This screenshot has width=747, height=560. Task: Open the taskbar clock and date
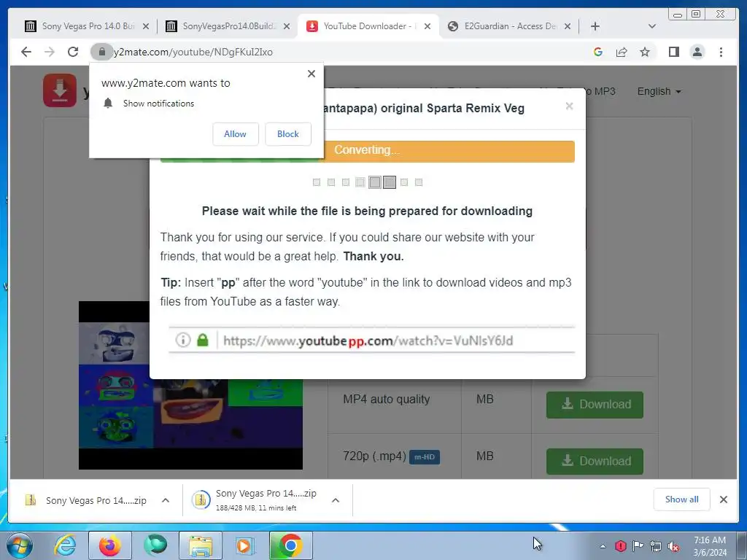710,546
